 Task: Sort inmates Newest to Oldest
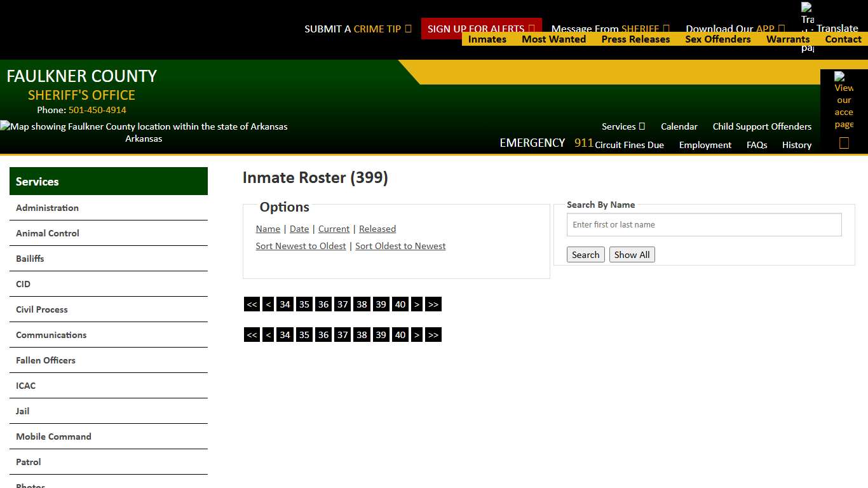tap(301, 246)
